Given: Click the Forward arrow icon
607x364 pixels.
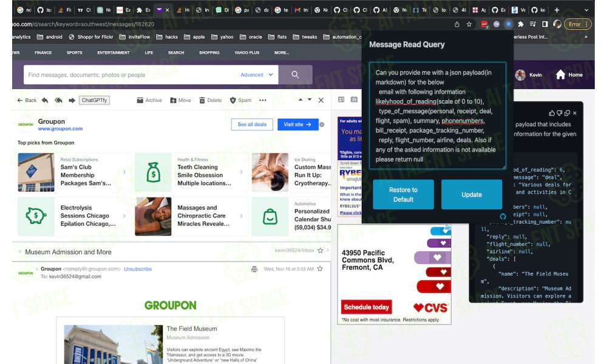Looking at the screenshot, I should click(72, 100).
